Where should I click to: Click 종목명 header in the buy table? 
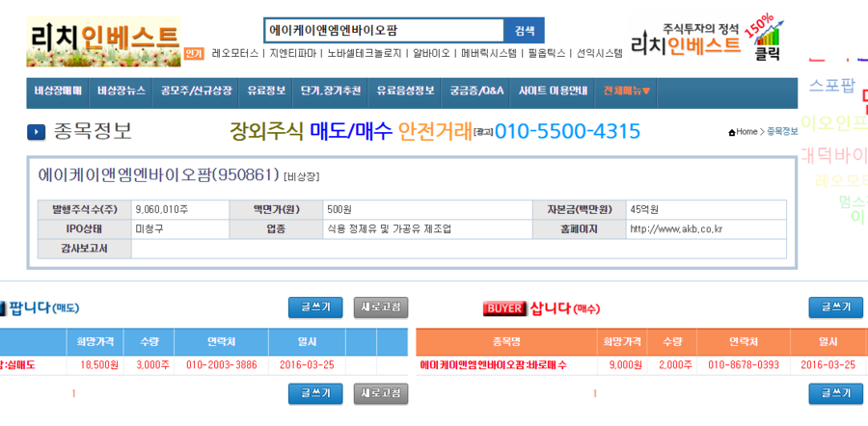pos(506,342)
